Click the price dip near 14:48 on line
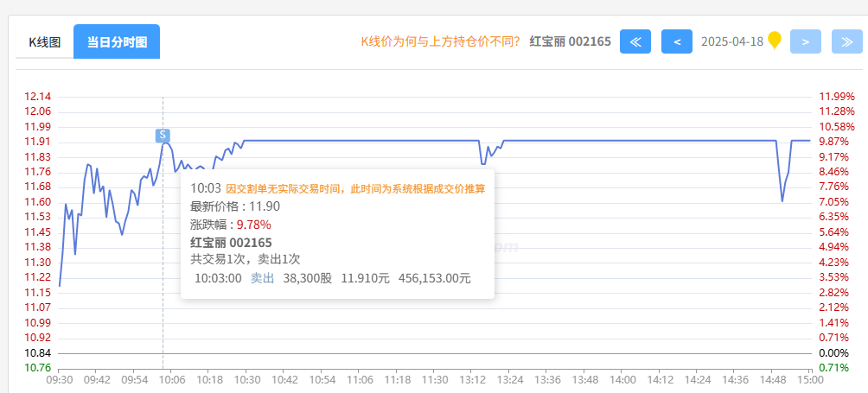Viewport: 868px width, 393px height. (782, 200)
